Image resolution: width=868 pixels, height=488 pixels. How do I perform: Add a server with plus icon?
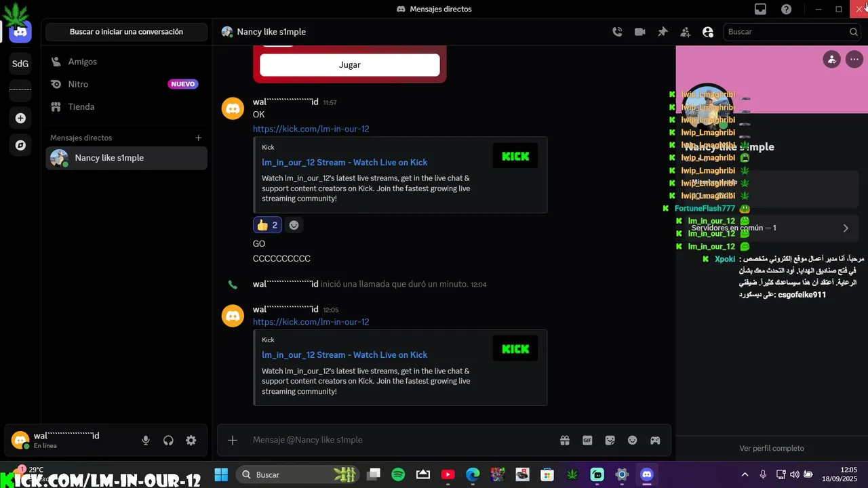tap(20, 118)
